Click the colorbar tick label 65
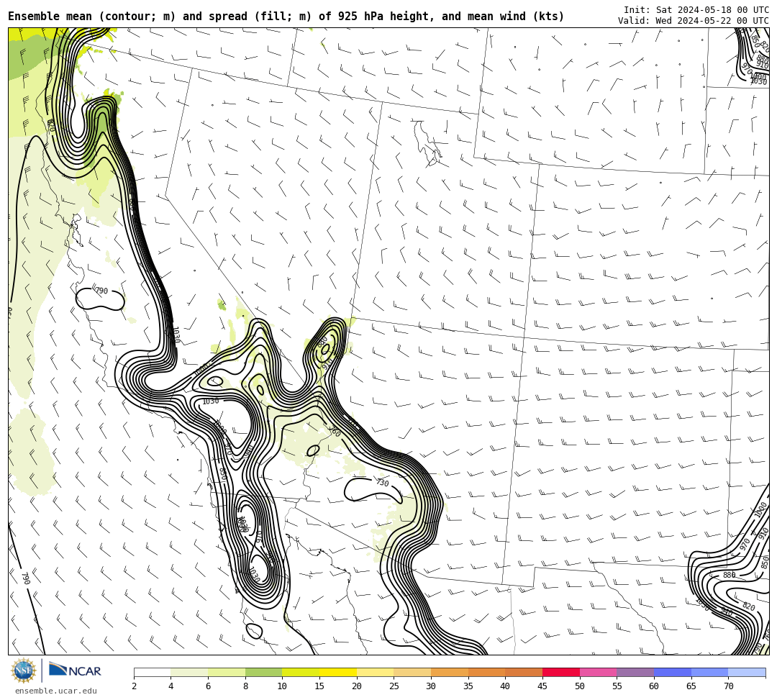 [691, 686]
